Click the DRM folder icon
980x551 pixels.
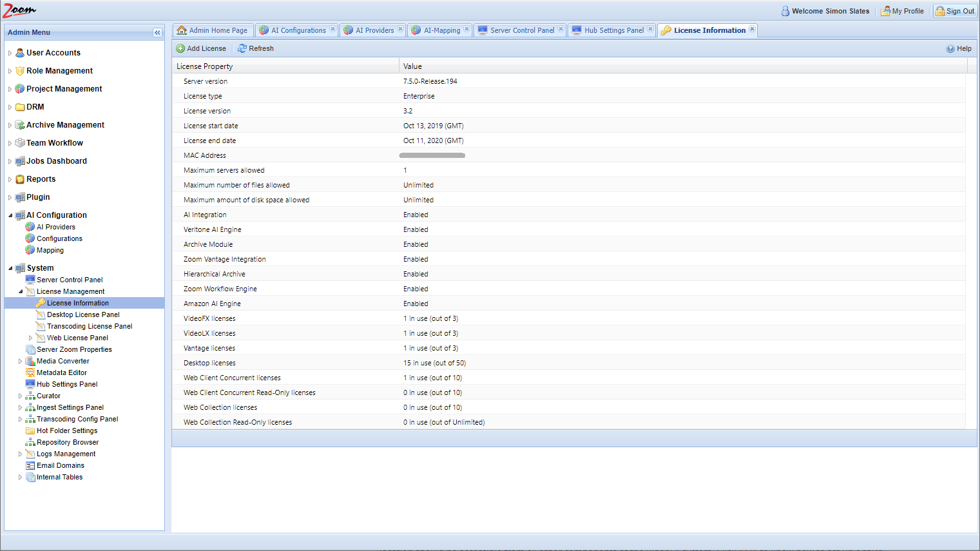[20, 107]
